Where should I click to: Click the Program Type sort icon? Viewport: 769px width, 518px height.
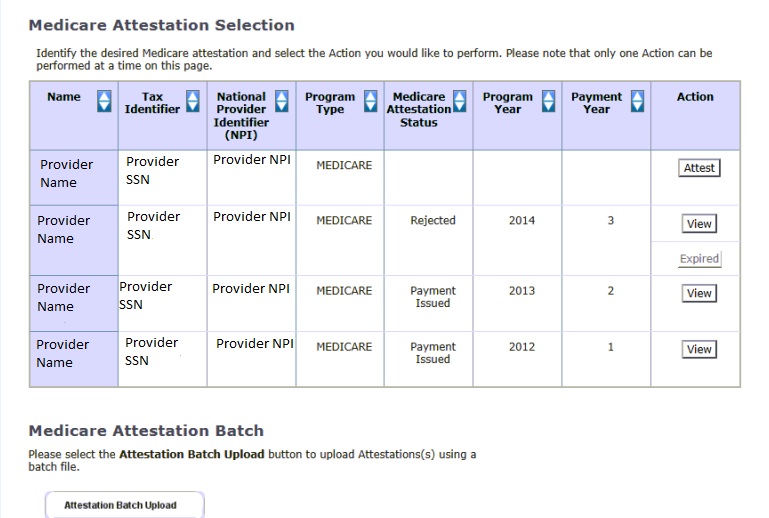click(371, 101)
